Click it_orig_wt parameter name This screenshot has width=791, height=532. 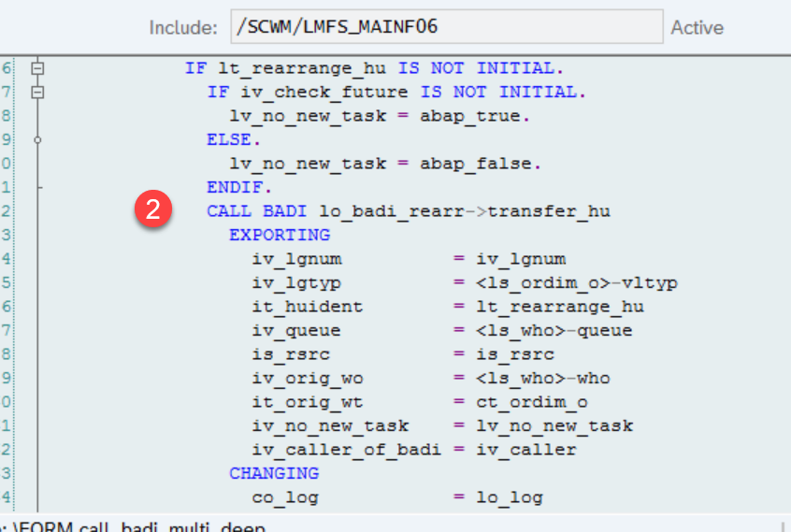(308, 402)
